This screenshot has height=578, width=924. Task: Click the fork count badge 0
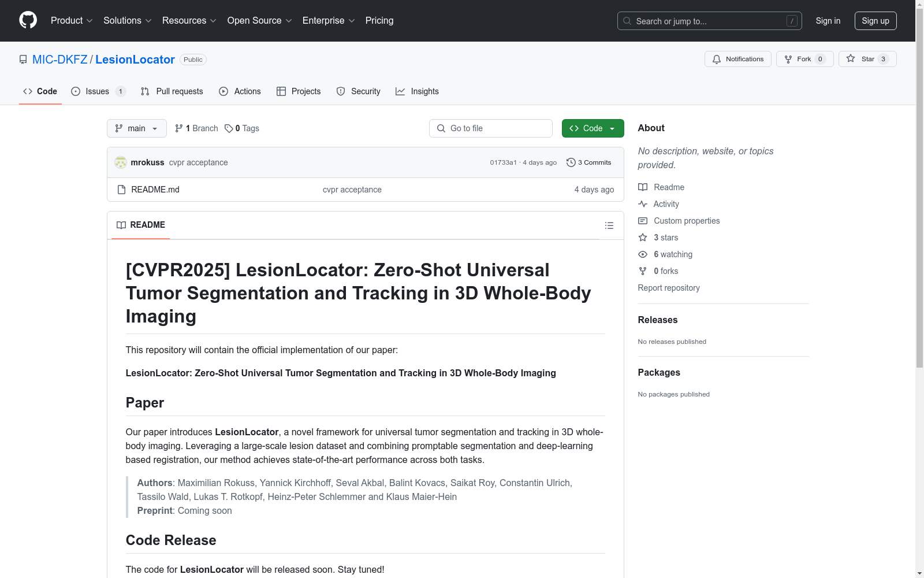pos(820,59)
